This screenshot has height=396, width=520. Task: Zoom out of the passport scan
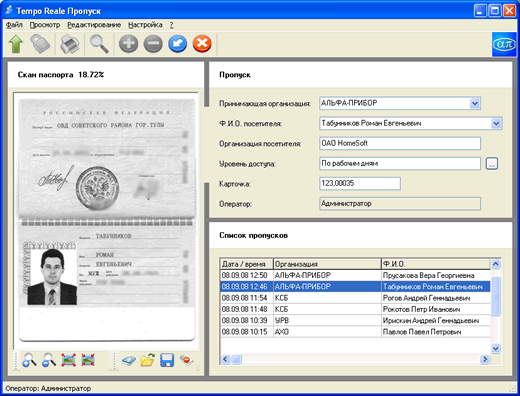pyautogui.click(x=49, y=360)
